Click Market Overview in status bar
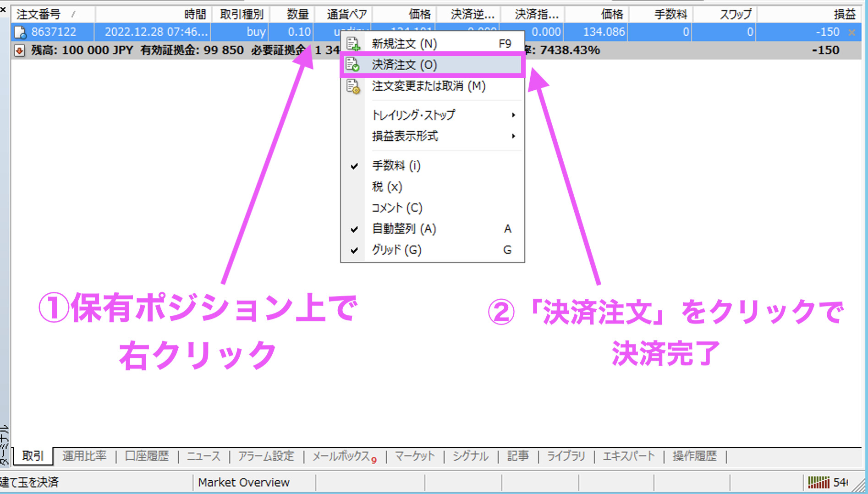 244,482
